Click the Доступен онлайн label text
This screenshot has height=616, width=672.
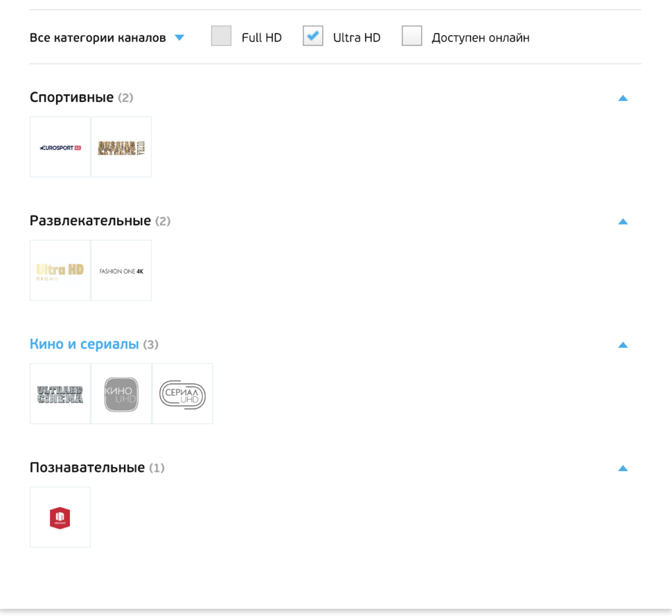[x=480, y=38]
